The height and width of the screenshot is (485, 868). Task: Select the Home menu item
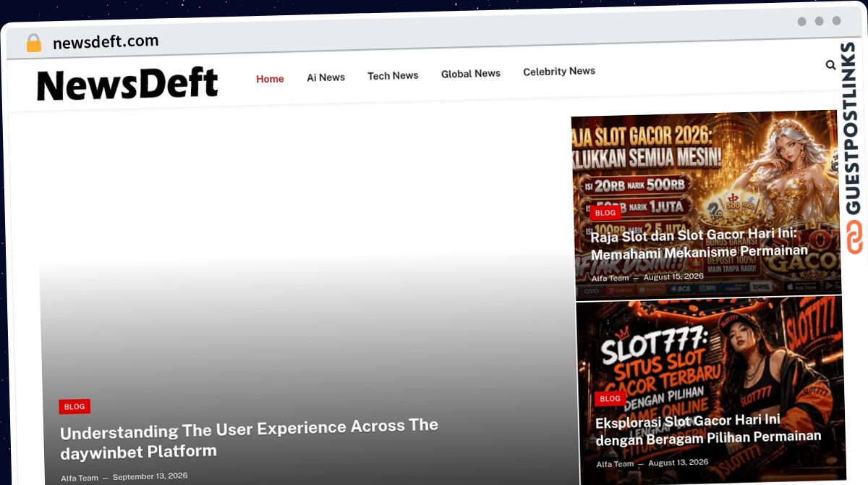pos(270,79)
